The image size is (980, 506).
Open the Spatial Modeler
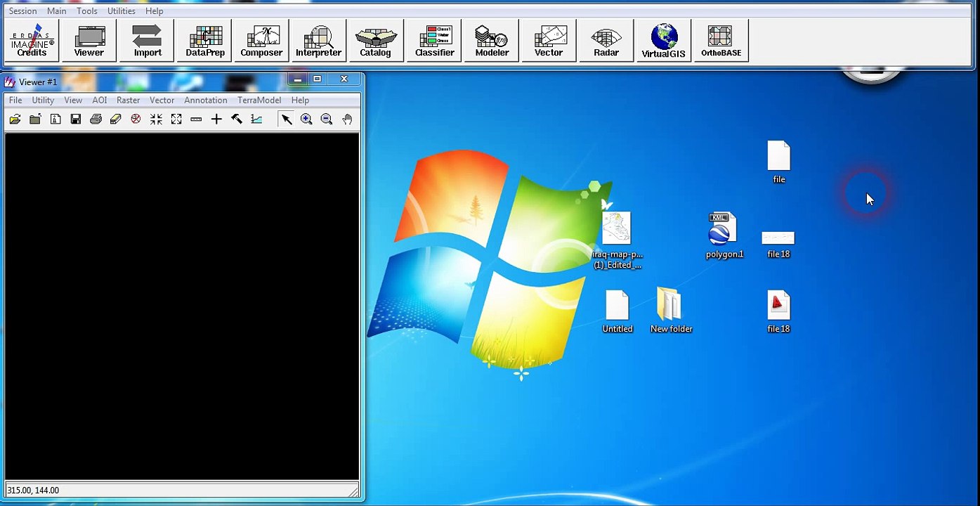(492, 41)
